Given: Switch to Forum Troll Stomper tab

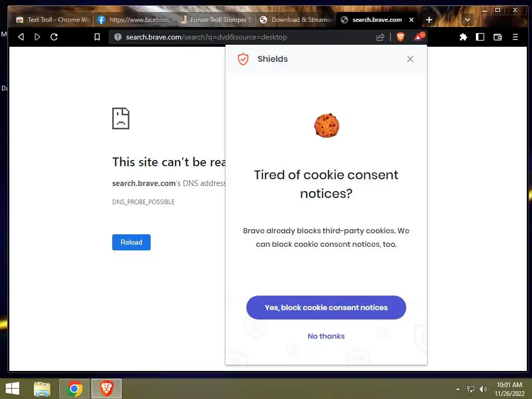Looking at the screenshot, I should tap(215, 20).
